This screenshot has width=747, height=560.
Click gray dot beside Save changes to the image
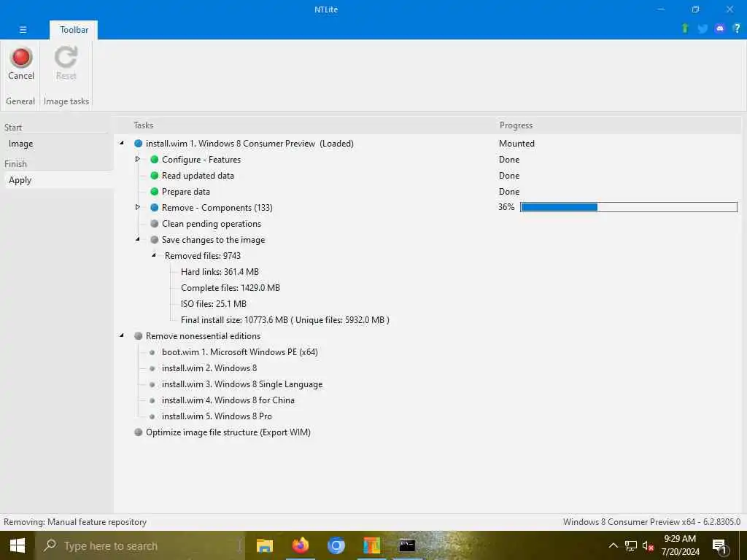pyautogui.click(x=155, y=239)
